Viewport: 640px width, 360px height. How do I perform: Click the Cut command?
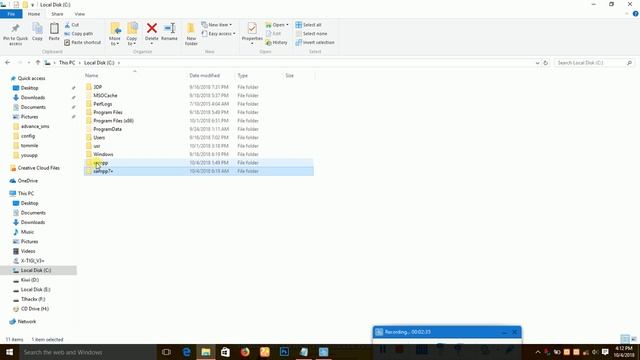pyautogui.click(x=72, y=25)
